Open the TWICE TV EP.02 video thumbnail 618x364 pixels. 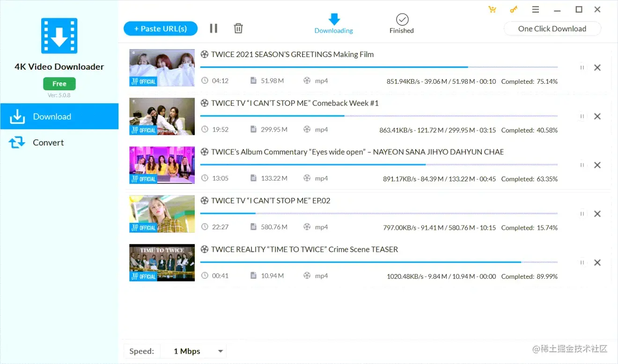coord(162,214)
